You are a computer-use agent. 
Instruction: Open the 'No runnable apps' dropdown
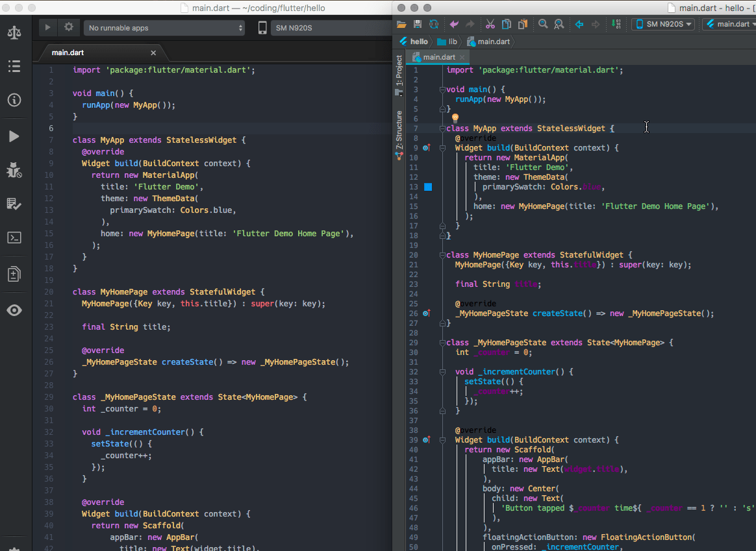click(164, 28)
